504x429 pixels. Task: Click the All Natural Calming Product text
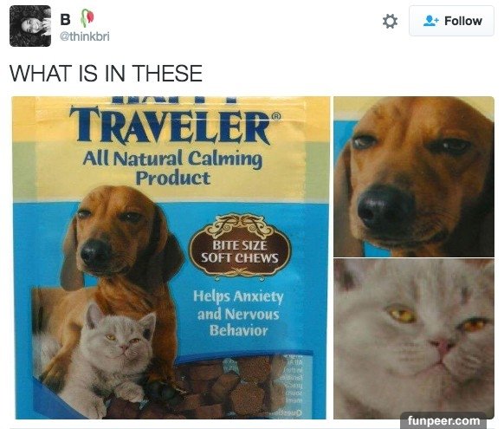(172, 168)
